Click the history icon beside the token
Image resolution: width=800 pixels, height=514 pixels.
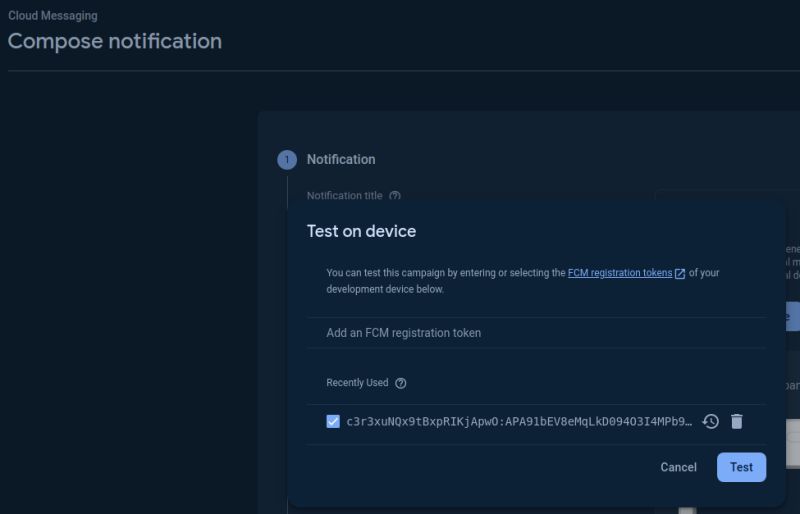point(711,422)
